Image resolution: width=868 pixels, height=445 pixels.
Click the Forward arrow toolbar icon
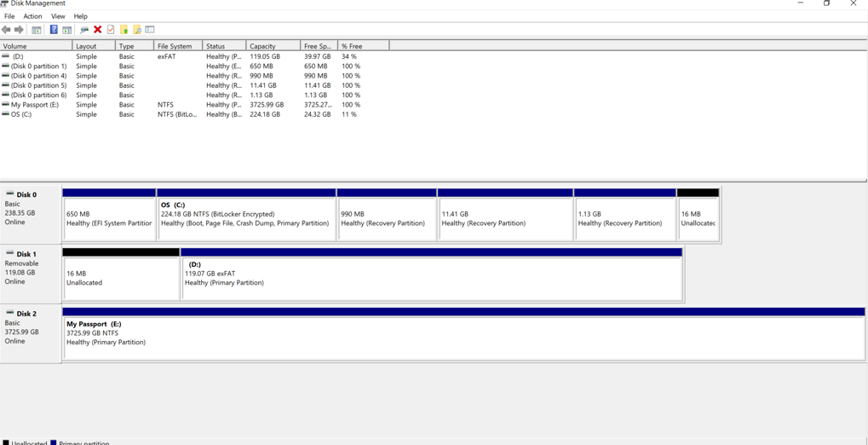[19, 29]
